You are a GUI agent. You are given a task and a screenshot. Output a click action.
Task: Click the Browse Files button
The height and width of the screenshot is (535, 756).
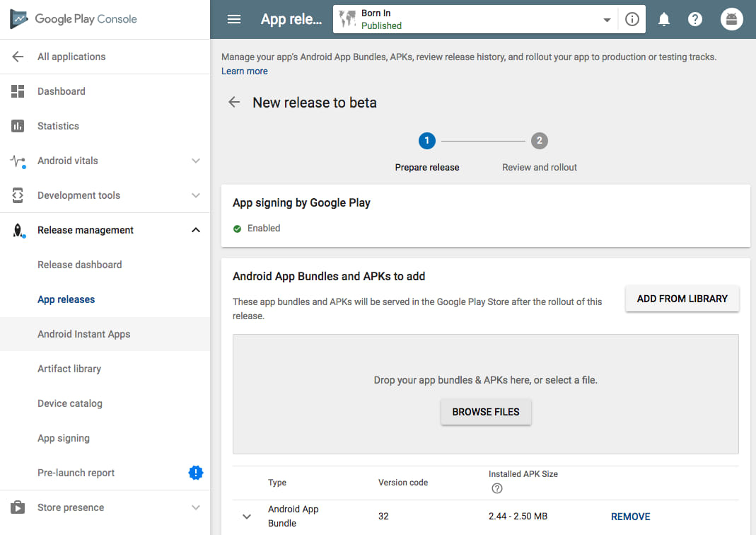click(x=486, y=412)
